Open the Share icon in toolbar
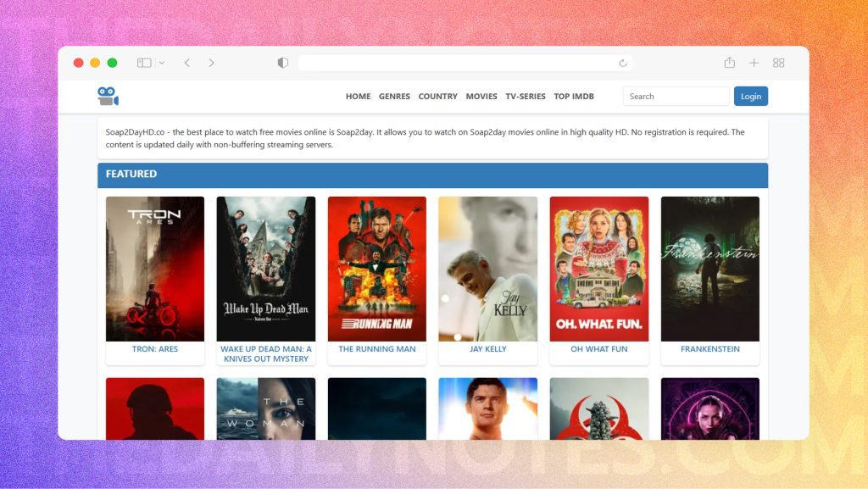Viewport: 868px width, 489px height. (729, 63)
